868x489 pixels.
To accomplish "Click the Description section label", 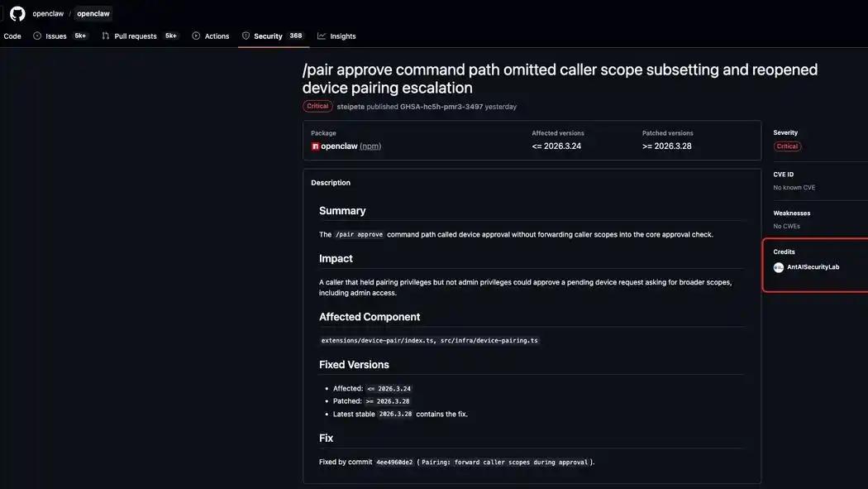I will [331, 183].
